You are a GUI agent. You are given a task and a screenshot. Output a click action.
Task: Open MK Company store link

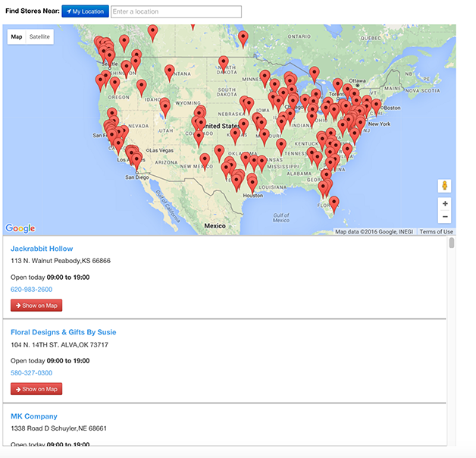point(34,416)
